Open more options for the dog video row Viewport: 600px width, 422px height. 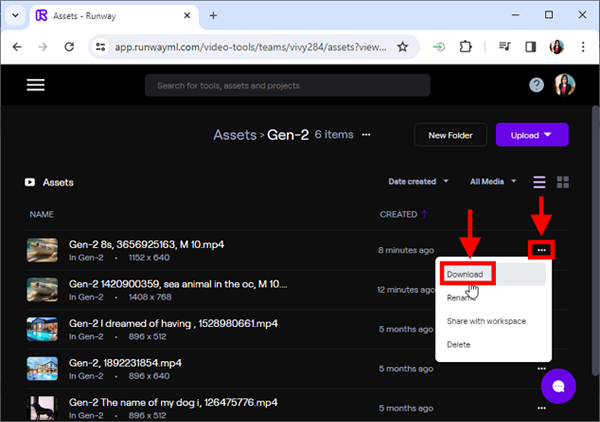[541, 408]
